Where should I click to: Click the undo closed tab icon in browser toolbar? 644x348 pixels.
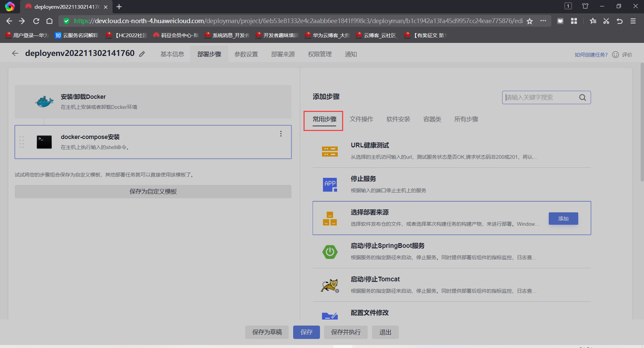[620, 21]
